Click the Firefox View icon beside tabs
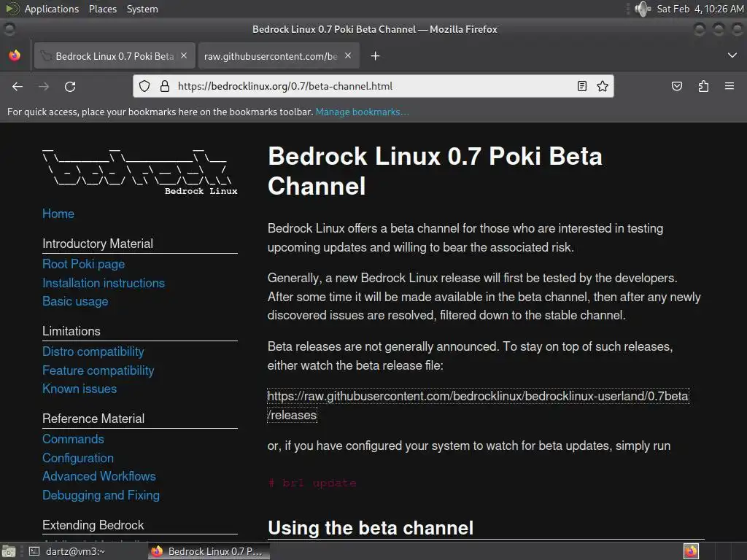 click(15, 55)
